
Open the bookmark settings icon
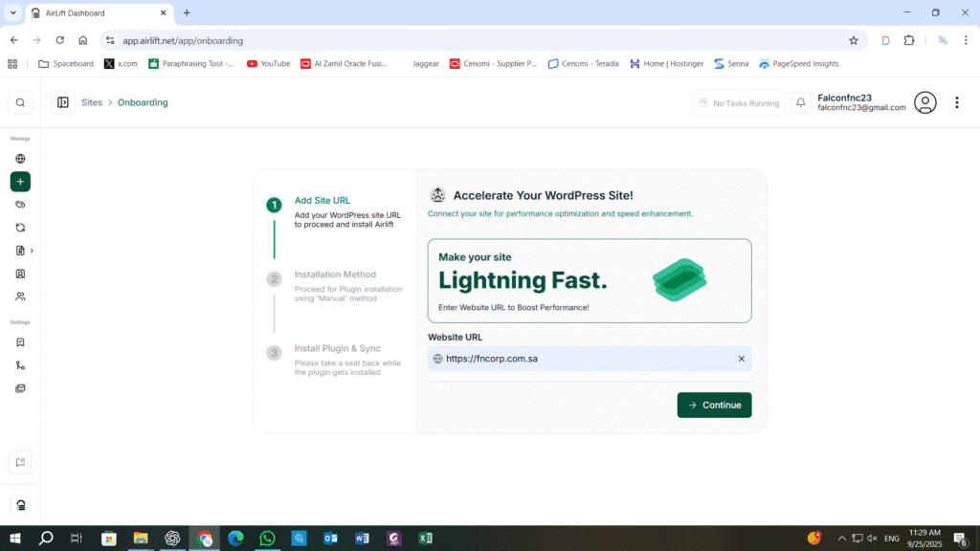coord(20,342)
